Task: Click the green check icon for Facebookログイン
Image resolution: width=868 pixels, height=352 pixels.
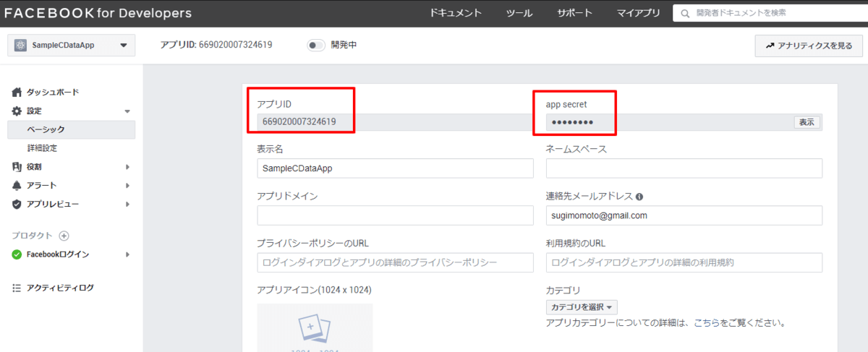Action: pos(17,254)
